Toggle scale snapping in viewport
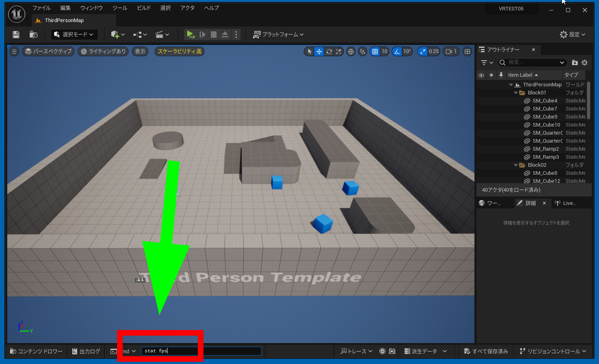Screen dimensions: 599x364 [423, 51]
